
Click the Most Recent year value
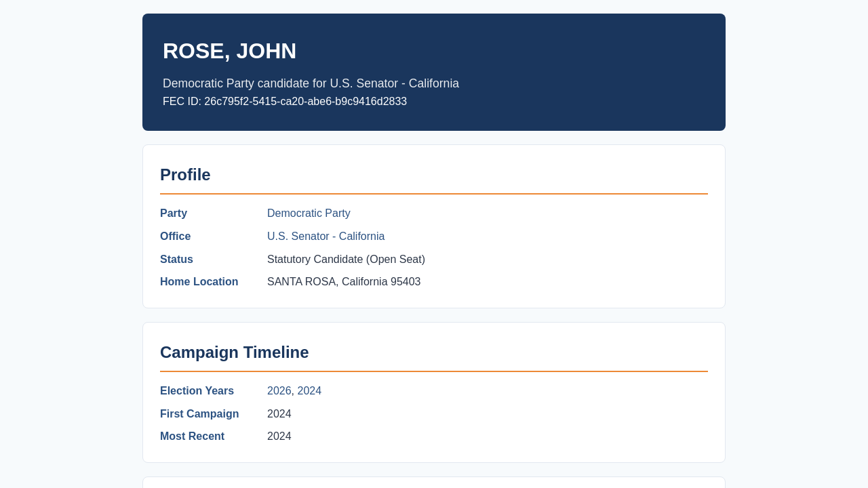point(279,436)
